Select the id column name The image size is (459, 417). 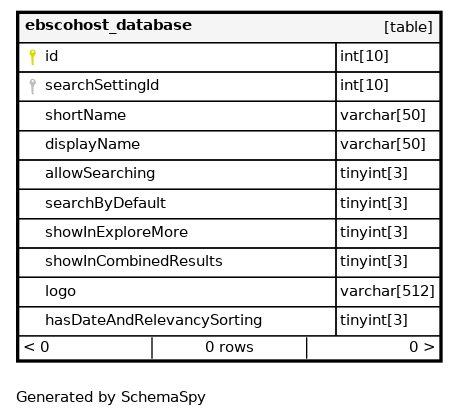(52, 56)
